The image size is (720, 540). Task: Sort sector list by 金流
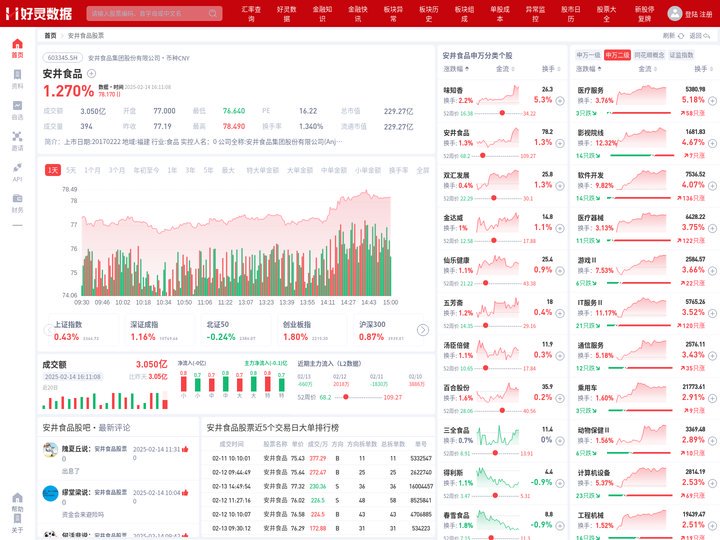tap(647, 69)
